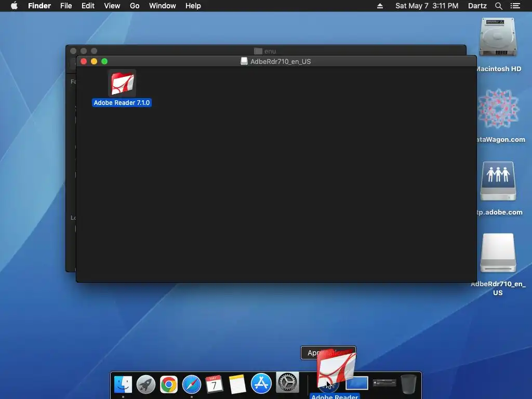Viewport: 532px width, 399px height.
Task: Open Calendar in the Dock
Action: pos(215,384)
